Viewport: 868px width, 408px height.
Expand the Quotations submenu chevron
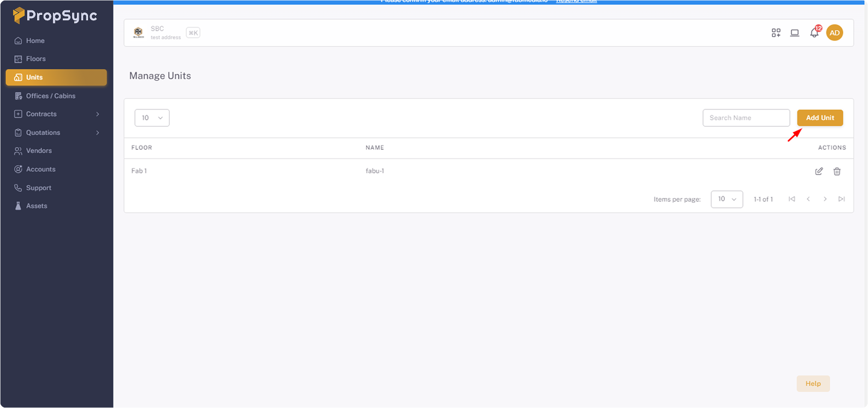pyautogui.click(x=98, y=133)
